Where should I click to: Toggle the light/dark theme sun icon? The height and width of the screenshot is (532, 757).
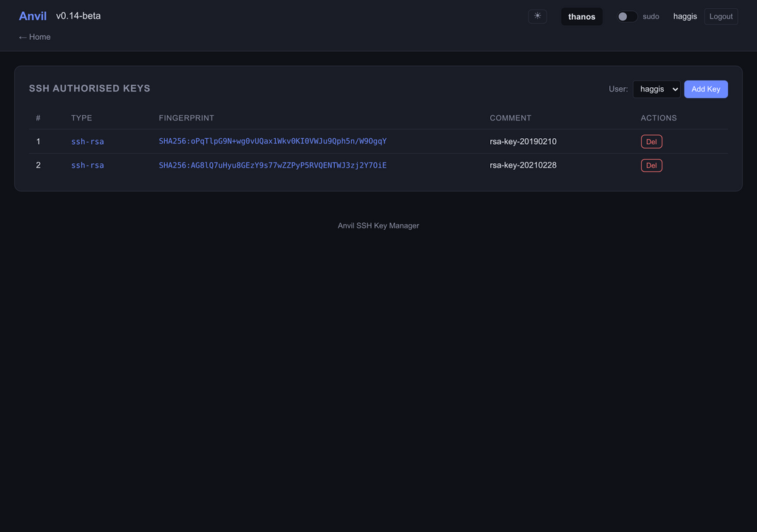pyautogui.click(x=537, y=16)
